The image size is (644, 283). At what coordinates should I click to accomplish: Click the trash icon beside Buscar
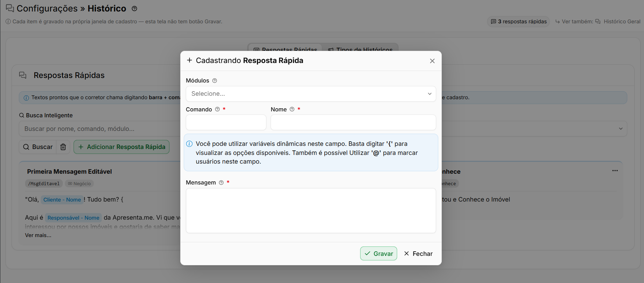[x=63, y=147]
